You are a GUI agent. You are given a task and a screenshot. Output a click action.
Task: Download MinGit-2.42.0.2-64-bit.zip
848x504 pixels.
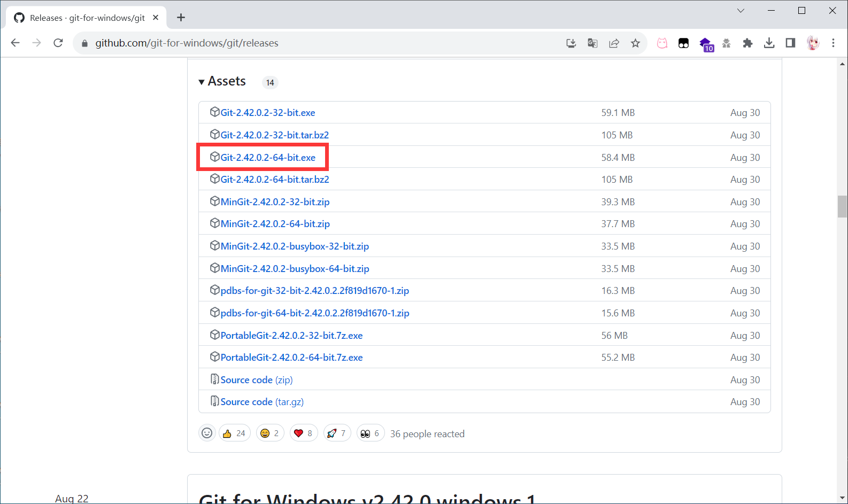point(275,224)
